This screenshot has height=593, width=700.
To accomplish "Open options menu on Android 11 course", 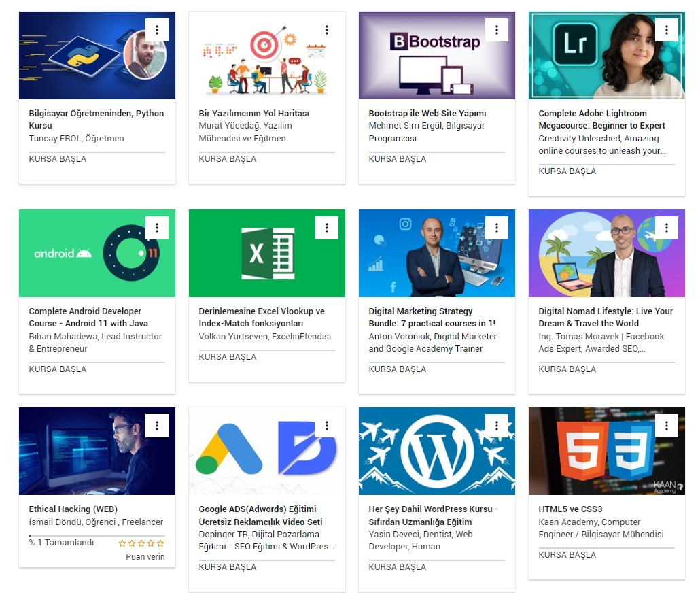I will click(x=157, y=228).
